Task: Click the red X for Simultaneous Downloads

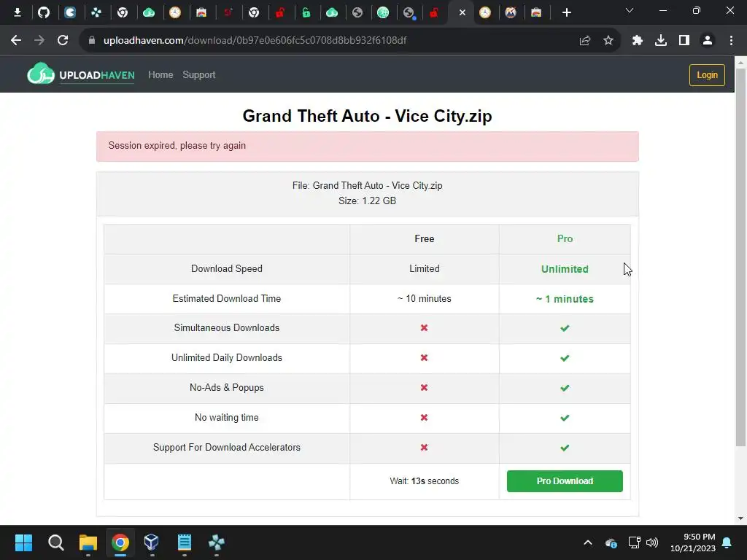Action: click(424, 327)
